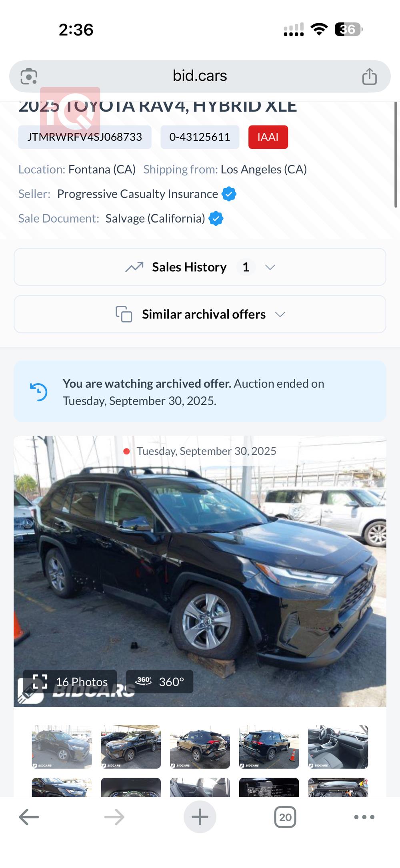Tap verified badge next to Progressive Casualty Insurance
This screenshot has height=868, width=400.
229,194
